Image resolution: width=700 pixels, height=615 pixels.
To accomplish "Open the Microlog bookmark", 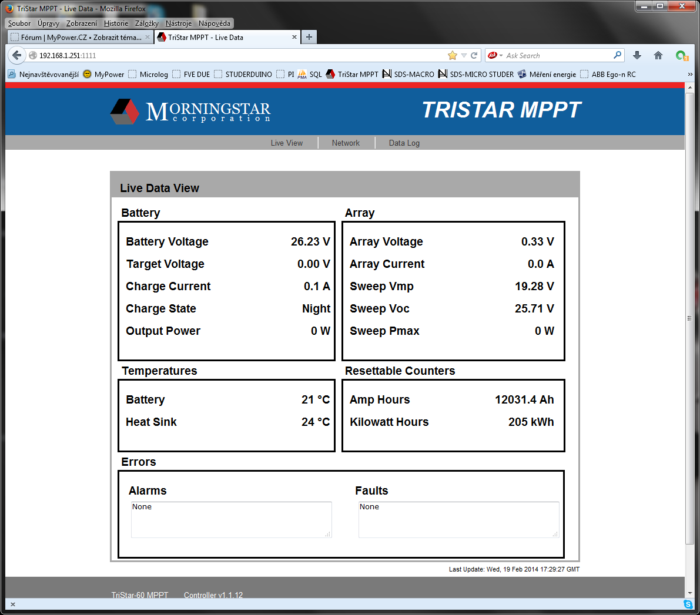I will point(148,74).
